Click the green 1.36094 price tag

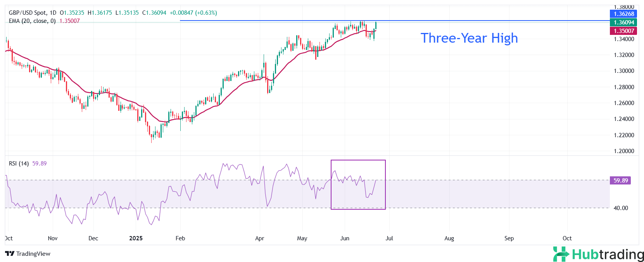pyautogui.click(x=623, y=22)
